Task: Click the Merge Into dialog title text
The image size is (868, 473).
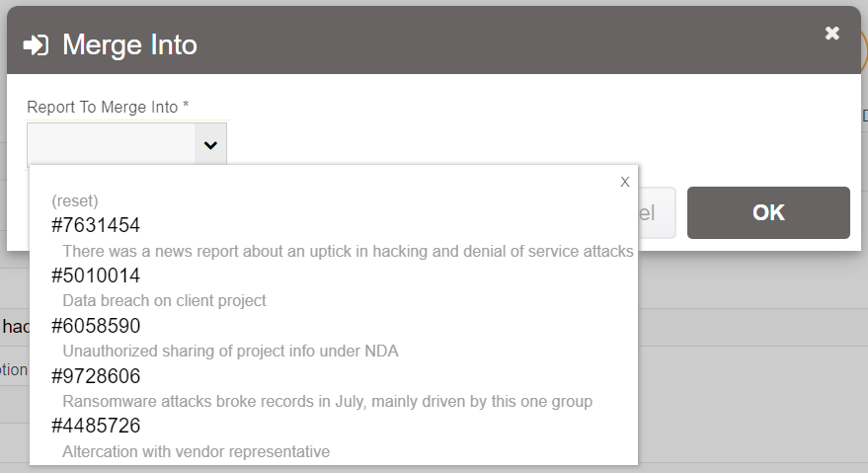Action: click(x=129, y=45)
